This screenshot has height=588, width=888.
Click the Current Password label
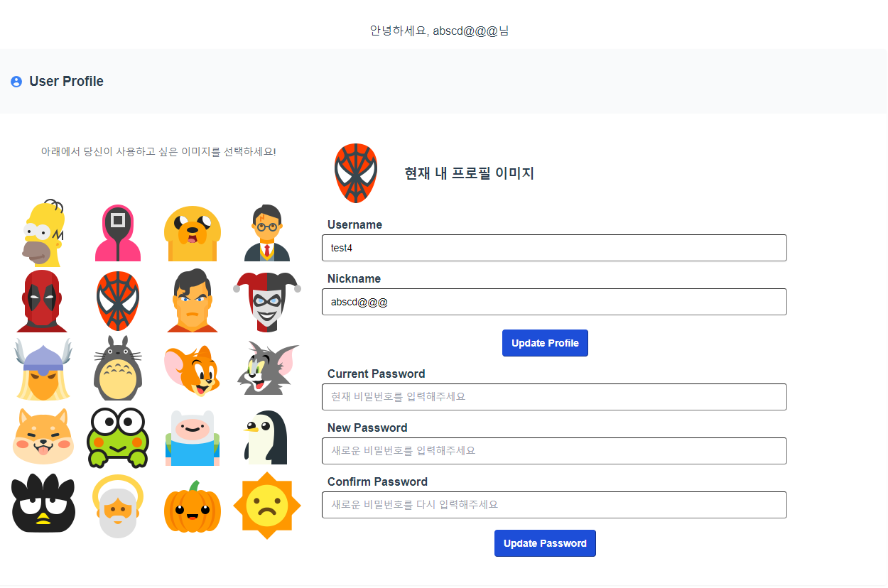coord(377,374)
